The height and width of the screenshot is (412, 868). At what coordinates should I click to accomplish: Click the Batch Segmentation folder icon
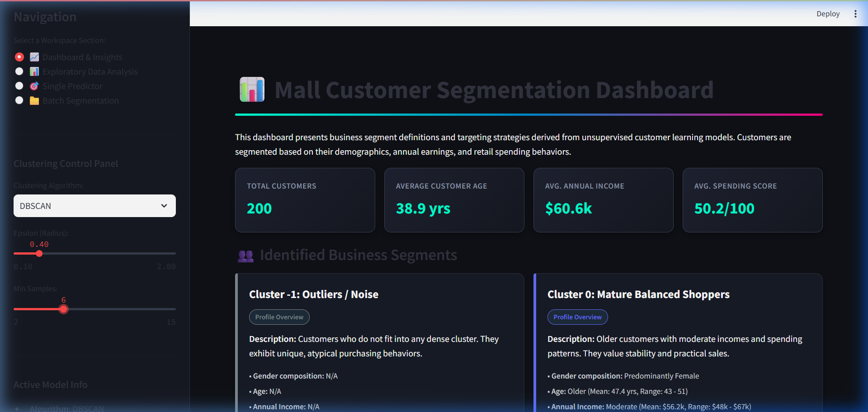point(34,100)
